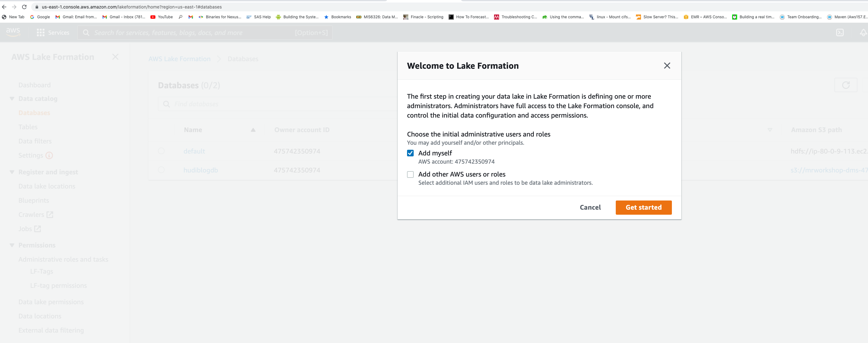Open Data lake locations in sidebar
The width and height of the screenshot is (868, 343).
click(46, 186)
